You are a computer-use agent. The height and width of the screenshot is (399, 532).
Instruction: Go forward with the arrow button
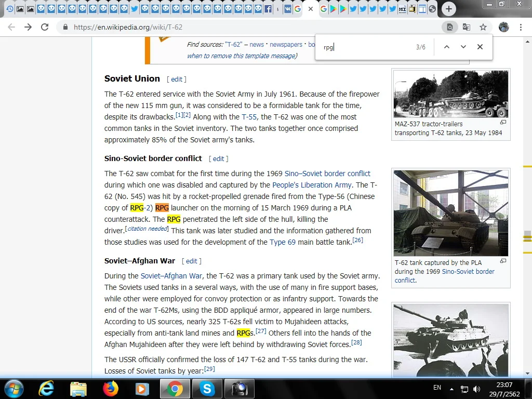28,27
